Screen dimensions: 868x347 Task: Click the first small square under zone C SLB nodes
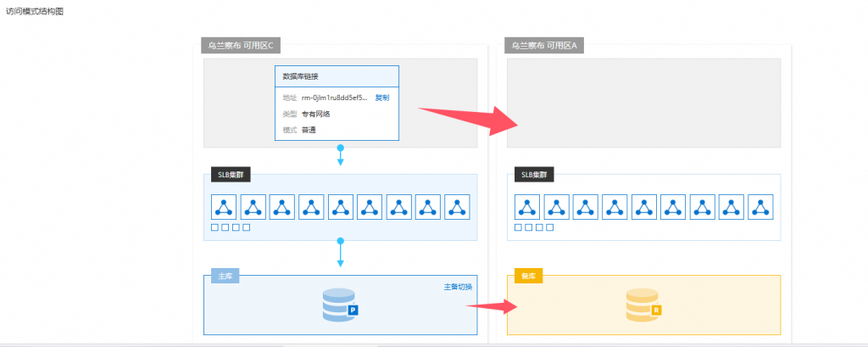pos(214,227)
